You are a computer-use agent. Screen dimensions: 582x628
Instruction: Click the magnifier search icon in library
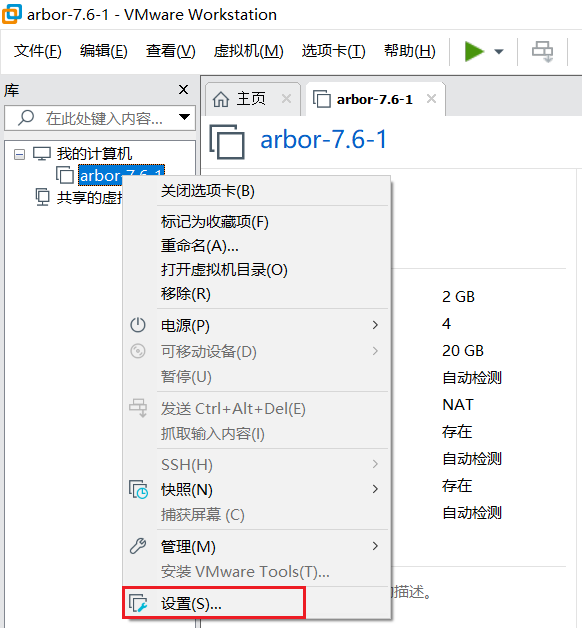pyautogui.click(x=26, y=118)
